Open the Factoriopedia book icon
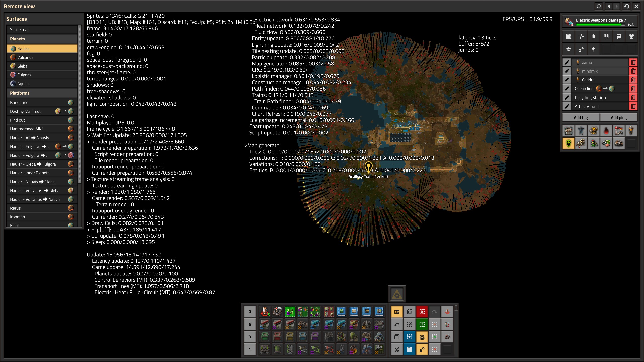Screen dimensions: 644x362 coord(606,36)
